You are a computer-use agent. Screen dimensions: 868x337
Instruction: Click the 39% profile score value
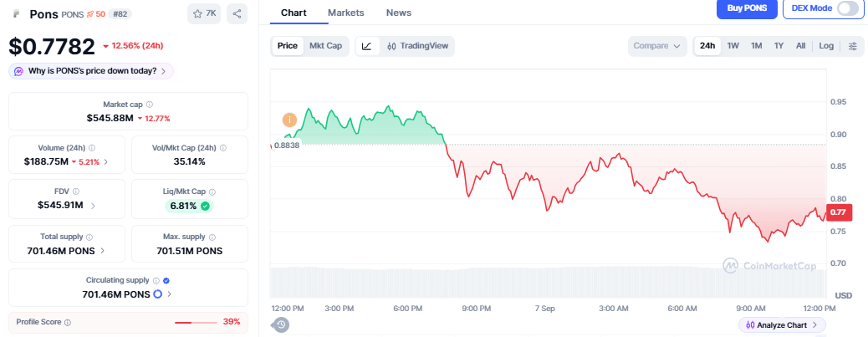[x=231, y=321]
